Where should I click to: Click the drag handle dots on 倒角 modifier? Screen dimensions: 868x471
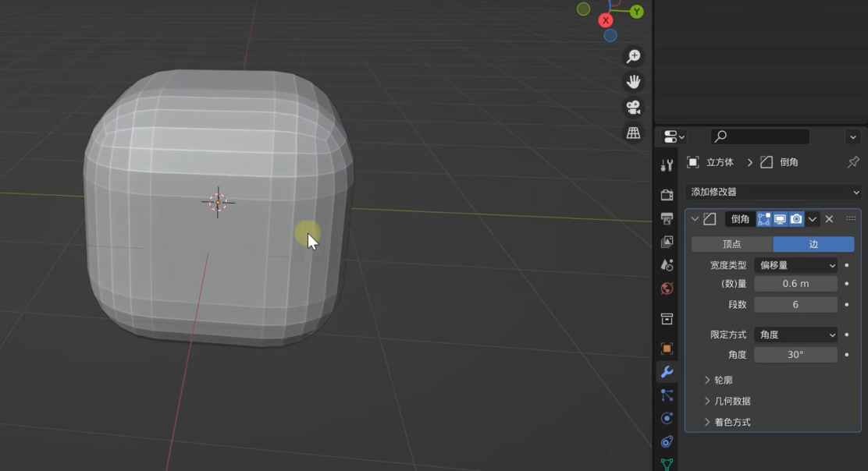[x=852, y=219]
